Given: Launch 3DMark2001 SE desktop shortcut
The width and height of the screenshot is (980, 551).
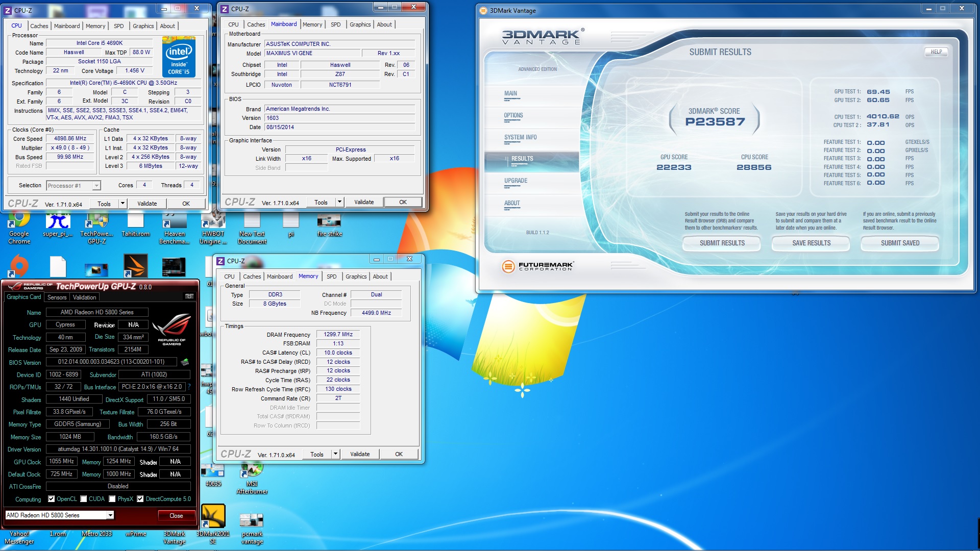Looking at the screenshot, I should (213, 524).
